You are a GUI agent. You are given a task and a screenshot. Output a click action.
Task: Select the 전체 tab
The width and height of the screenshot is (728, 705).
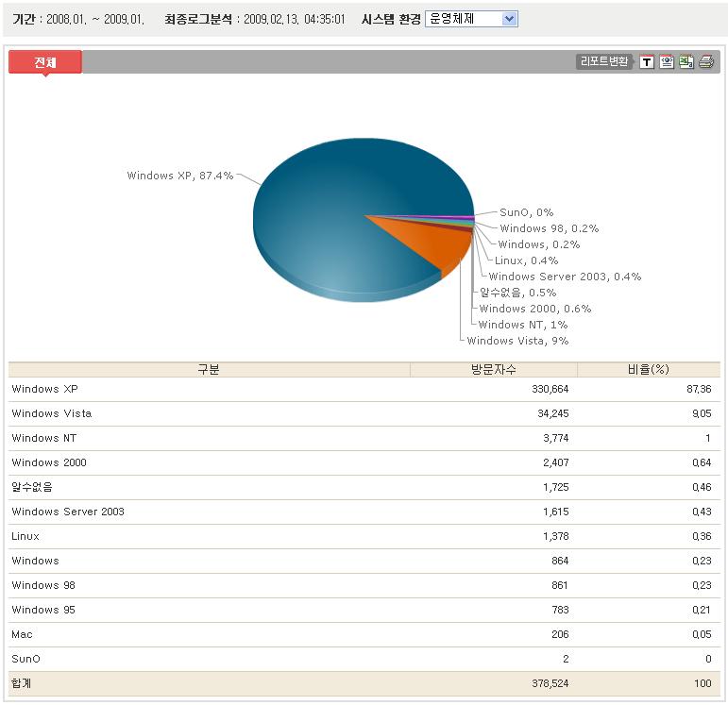click(x=45, y=62)
